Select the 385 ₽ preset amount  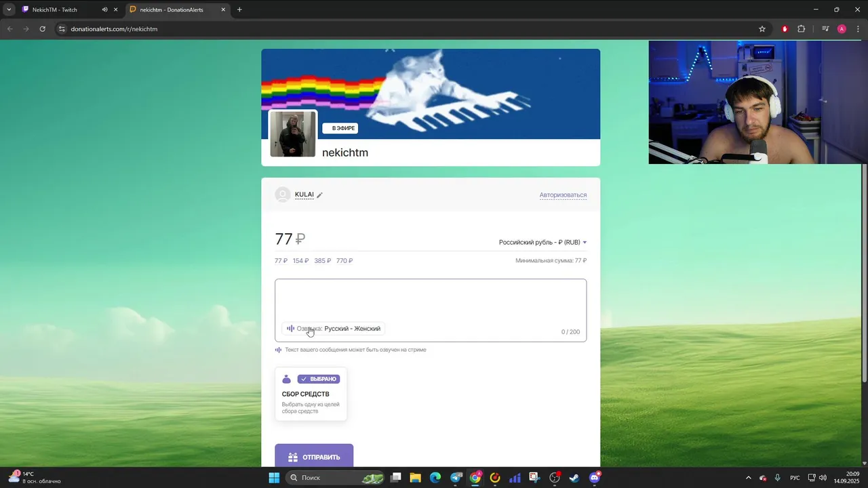[x=322, y=261]
